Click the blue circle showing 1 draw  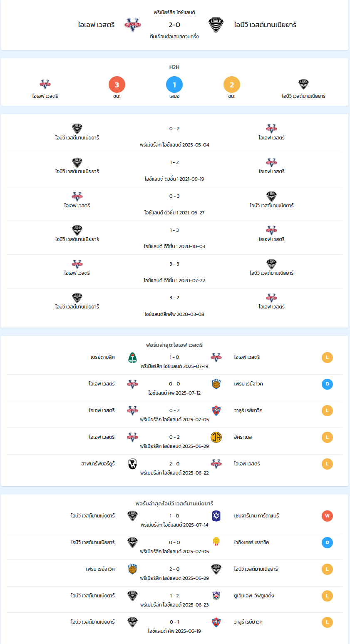(174, 85)
